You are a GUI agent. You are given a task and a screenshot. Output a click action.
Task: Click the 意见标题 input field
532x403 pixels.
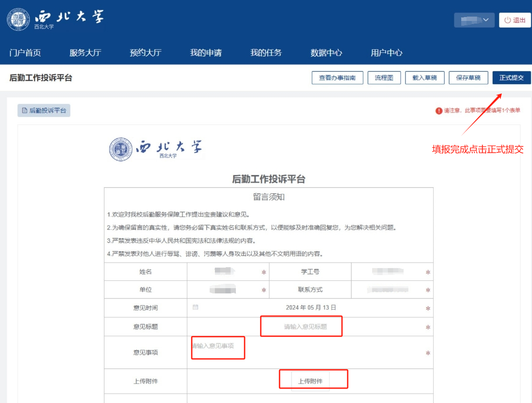(x=305, y=327)
